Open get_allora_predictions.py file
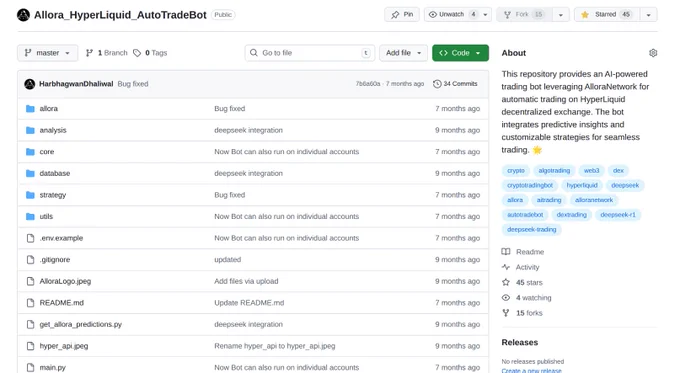 pyautogui.click(x=81, y=324)
